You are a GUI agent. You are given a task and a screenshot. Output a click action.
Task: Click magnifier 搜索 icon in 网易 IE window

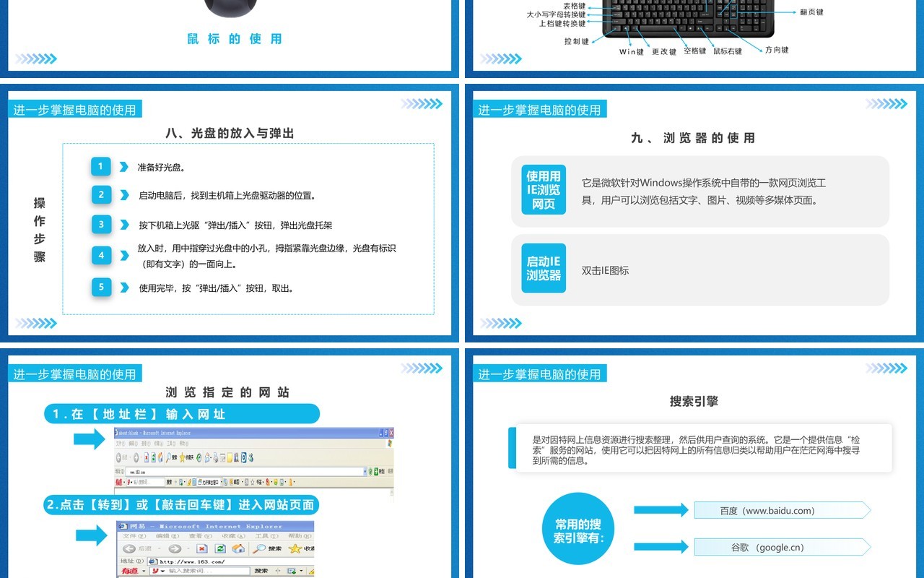pos(259,548)
